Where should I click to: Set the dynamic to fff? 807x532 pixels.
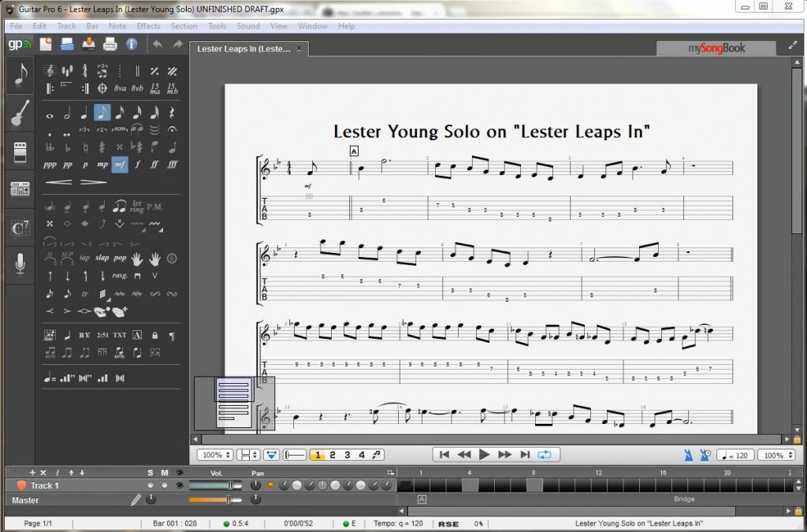click(173, 165)
